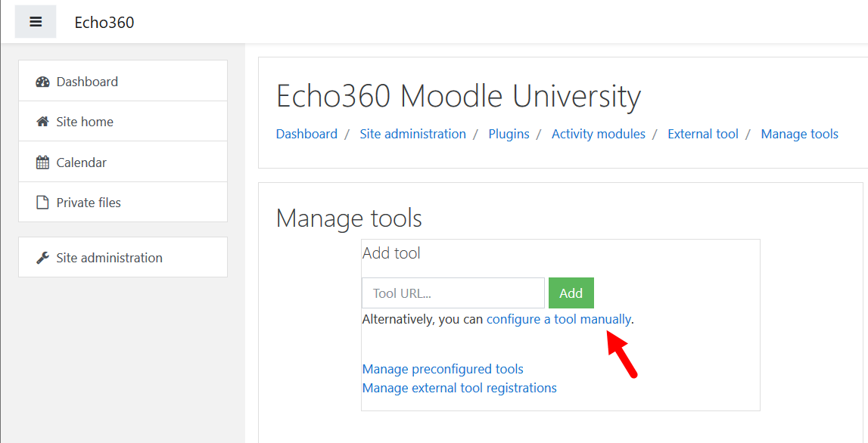
Task: Click the Site administration breadcrumb link
Action: tap(413, 134)
